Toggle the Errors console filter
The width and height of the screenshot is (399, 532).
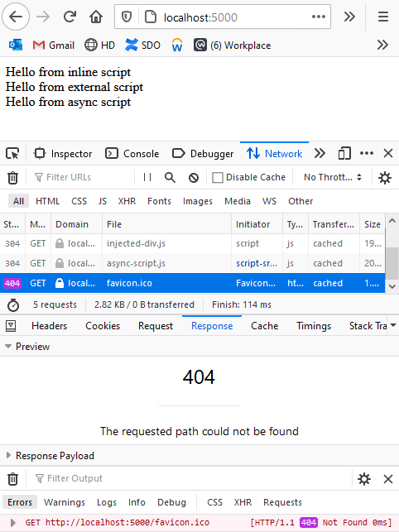point(20,502)
